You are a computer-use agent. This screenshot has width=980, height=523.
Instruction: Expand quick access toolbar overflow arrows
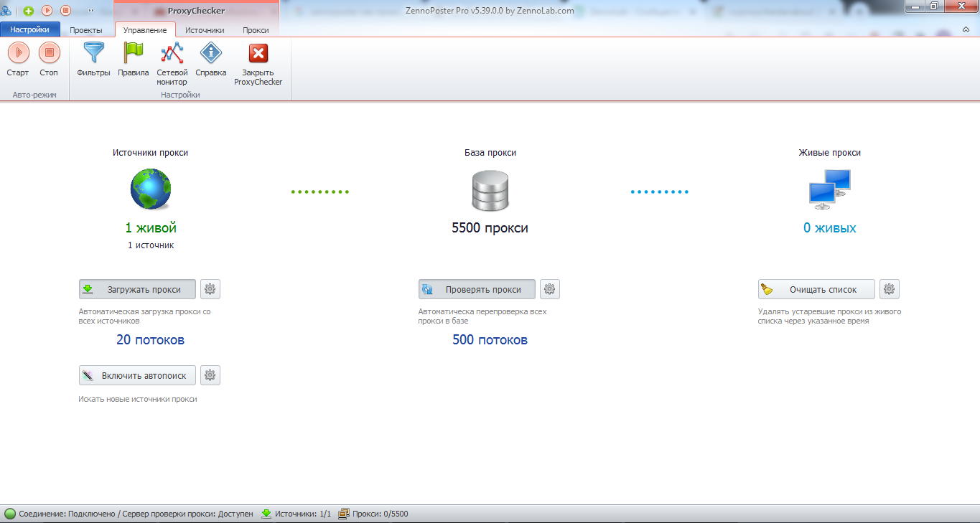[x=91, y=11]
